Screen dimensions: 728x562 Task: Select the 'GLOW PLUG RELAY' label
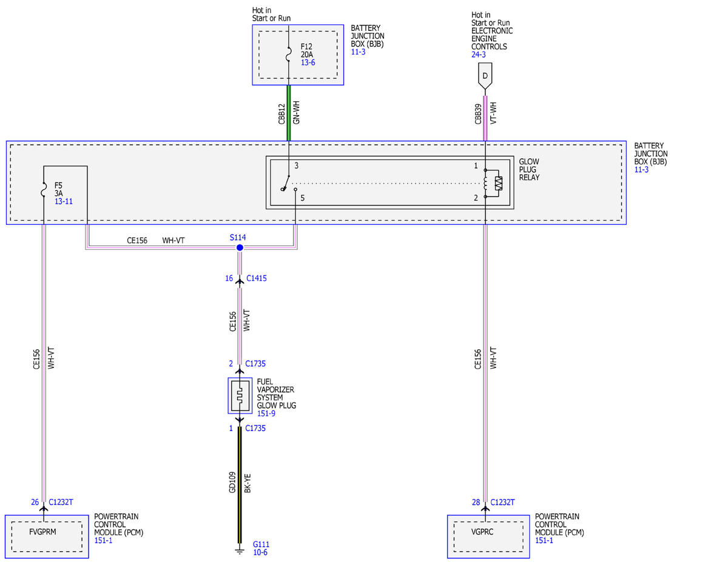click(529, 170)
